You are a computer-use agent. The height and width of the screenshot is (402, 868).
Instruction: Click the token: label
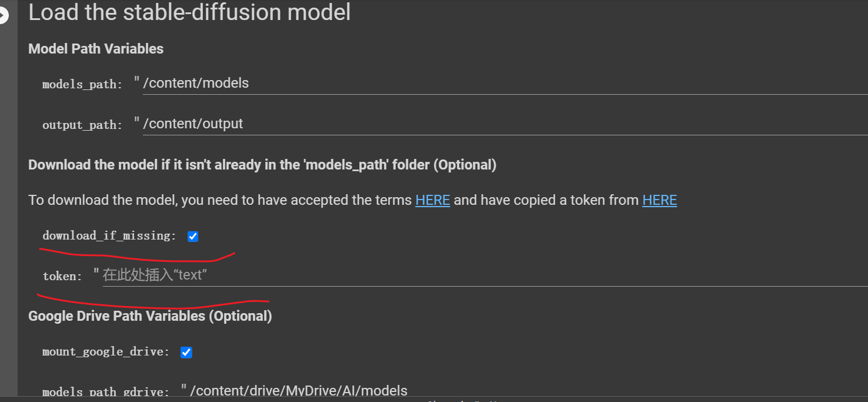(62, 276)
